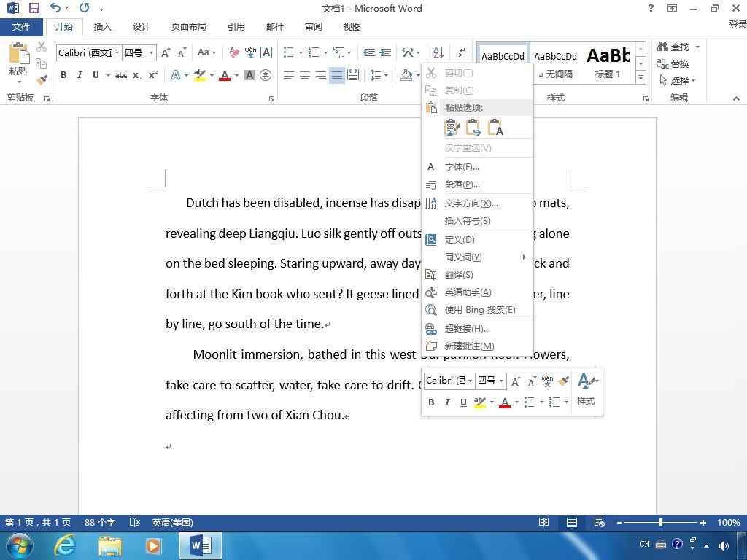Click the 查找 Find button

(673, 47)
